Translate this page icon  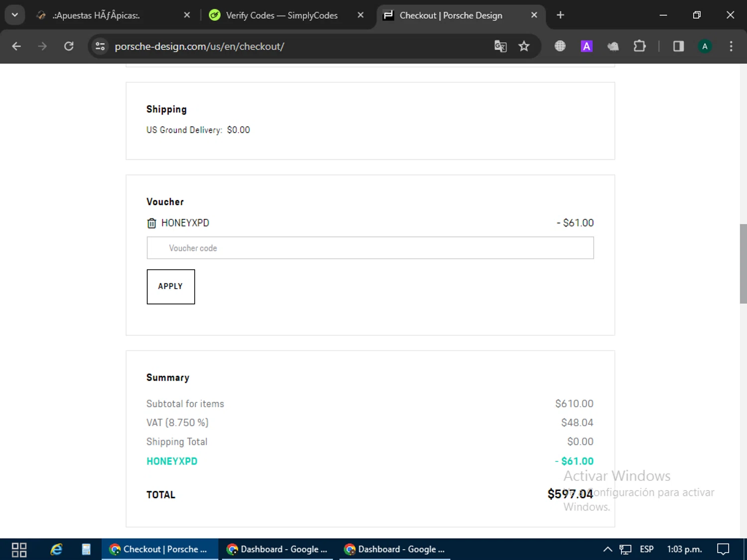[x=500, y=46]
